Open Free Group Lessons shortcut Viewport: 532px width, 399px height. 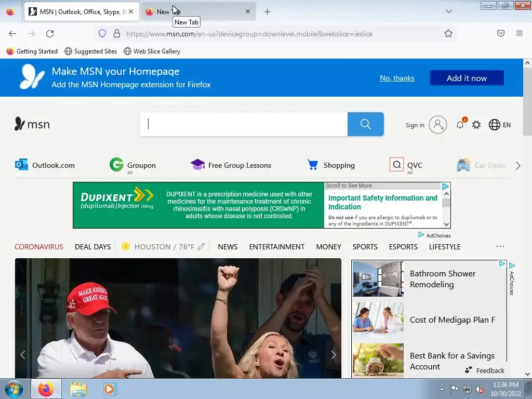pyautogui.click(x=231, y=165)
